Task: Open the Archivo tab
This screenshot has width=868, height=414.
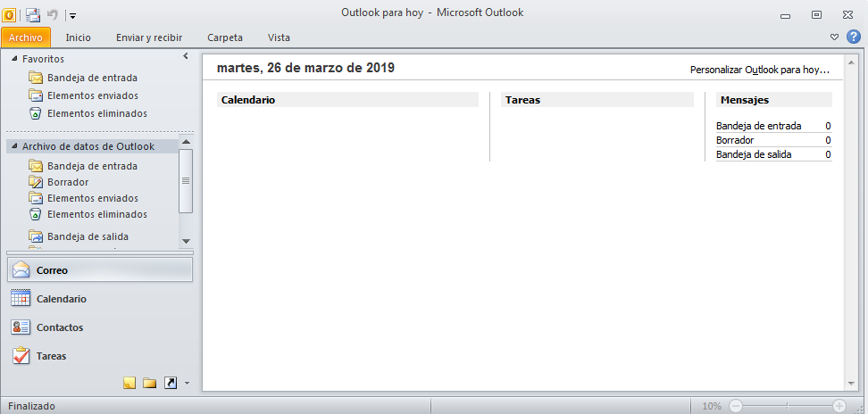Action: click(26, 37)
